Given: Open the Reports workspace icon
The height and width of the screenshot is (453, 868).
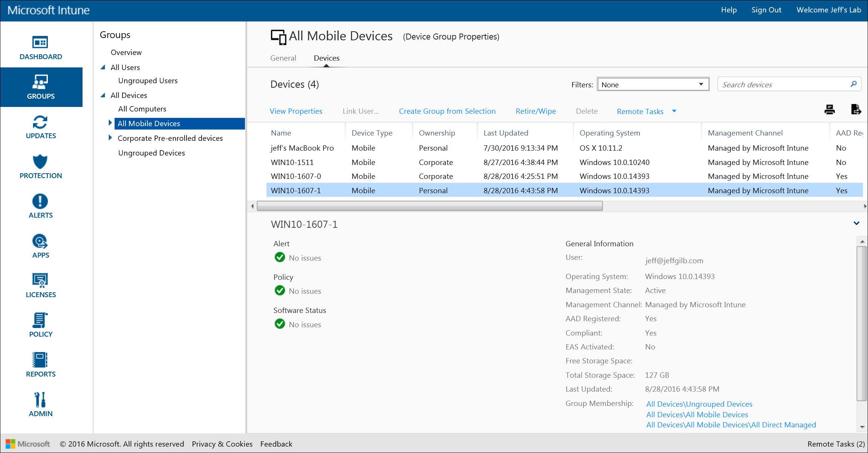Looking at the screenshot, I should tap(40, 360).
